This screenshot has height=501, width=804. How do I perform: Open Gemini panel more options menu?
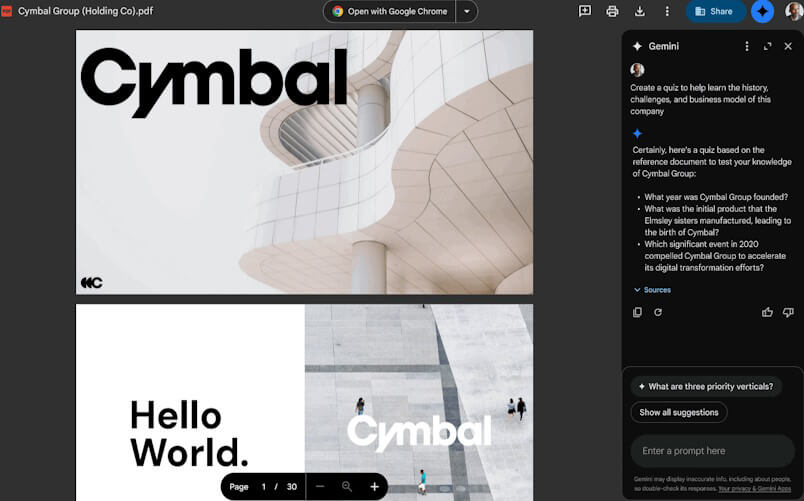point(747,46)
